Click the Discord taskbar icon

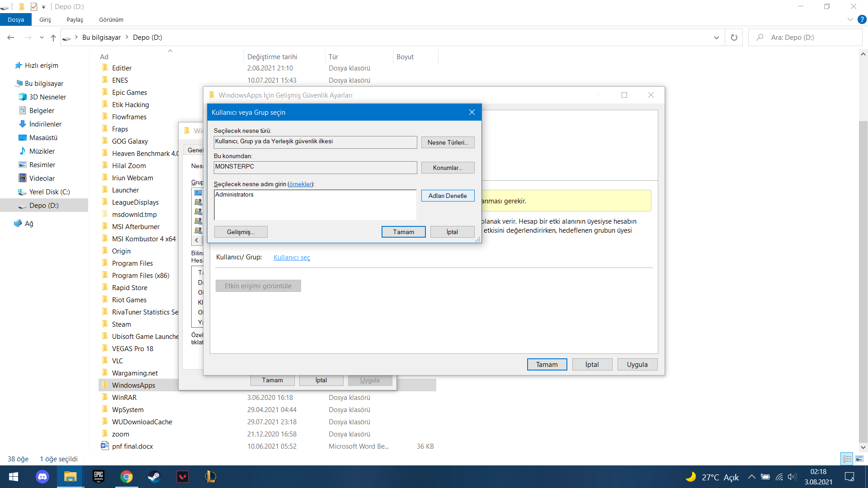pyautogui.click(x=42, y=477)
